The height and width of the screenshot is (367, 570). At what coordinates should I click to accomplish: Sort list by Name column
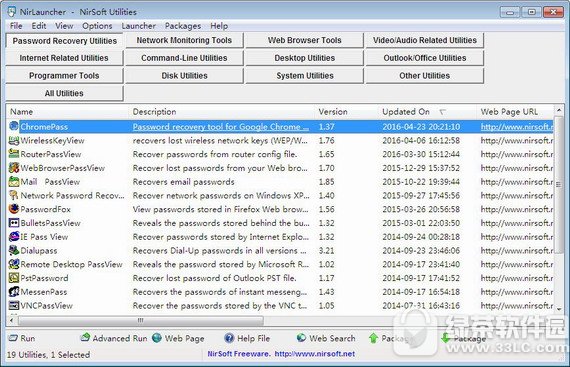(x=67, y=112)
